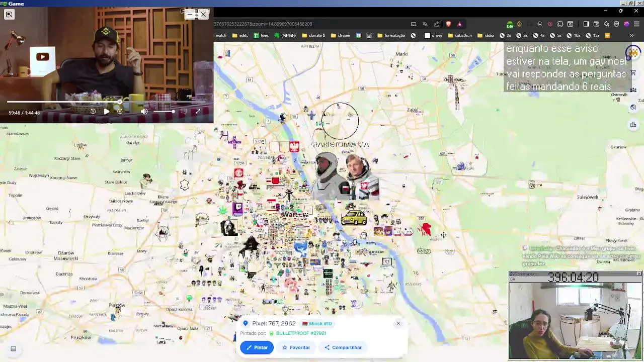Adjust the video volume slider
This screenshot has width=644, height=362.
pos(164,112)
